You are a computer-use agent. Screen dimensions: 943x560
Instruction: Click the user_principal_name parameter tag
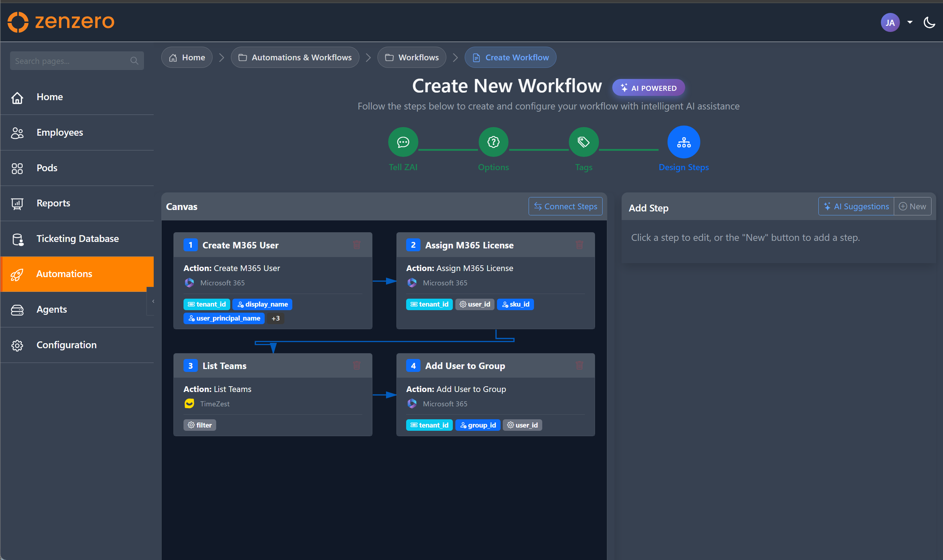coord(224,318)
